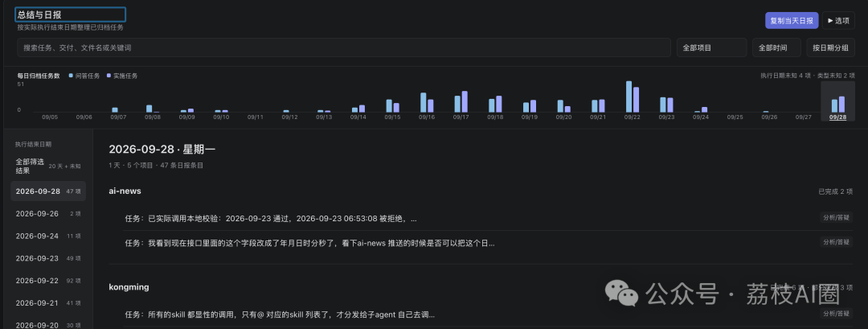Viewport: 868px width, 329px height.
Task: Select 2026-09-22 in the date list
Action: (48, 281)
